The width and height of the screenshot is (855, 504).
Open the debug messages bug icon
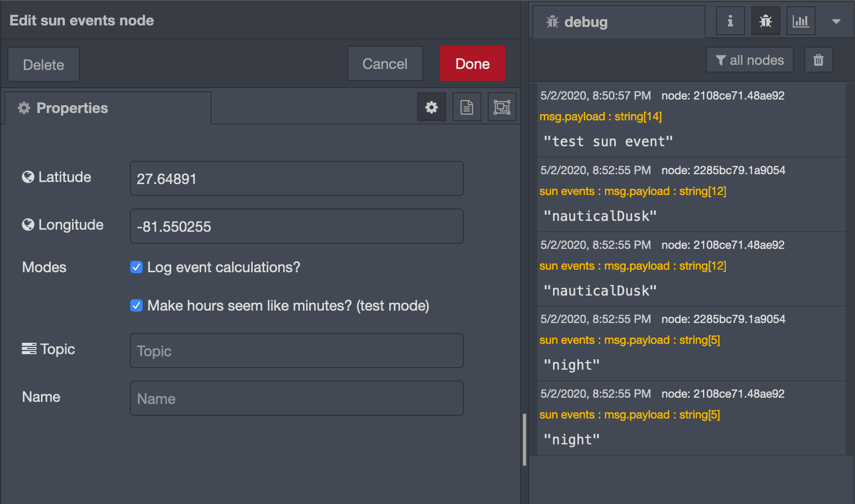tap(765, 21)
